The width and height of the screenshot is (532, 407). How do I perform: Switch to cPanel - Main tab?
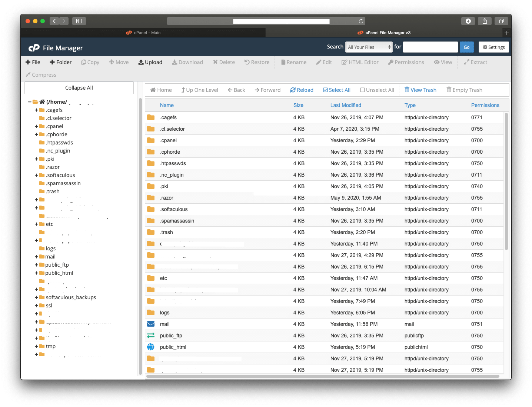[x=143, y=33]
